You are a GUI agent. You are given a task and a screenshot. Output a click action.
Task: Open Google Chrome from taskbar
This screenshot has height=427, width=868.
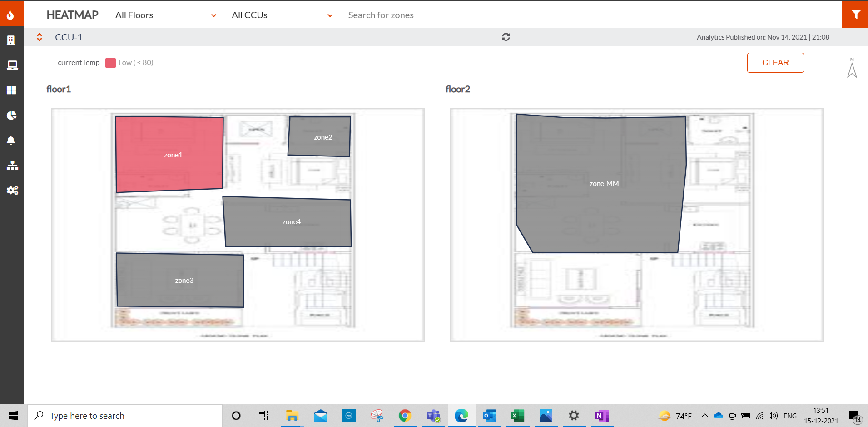(405, 416)
